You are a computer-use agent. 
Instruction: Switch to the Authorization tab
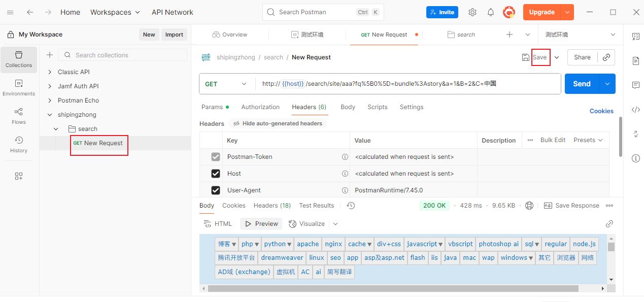click(260, 107)
